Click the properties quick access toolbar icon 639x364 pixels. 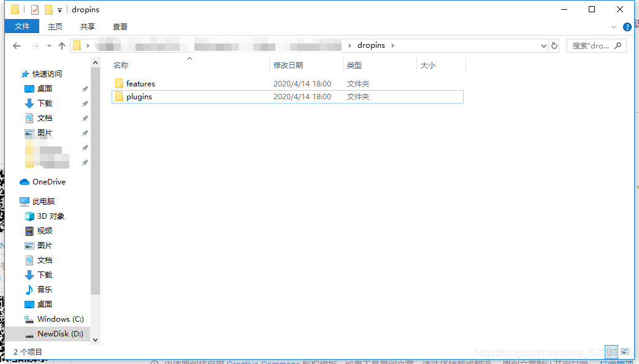point(35,9)
